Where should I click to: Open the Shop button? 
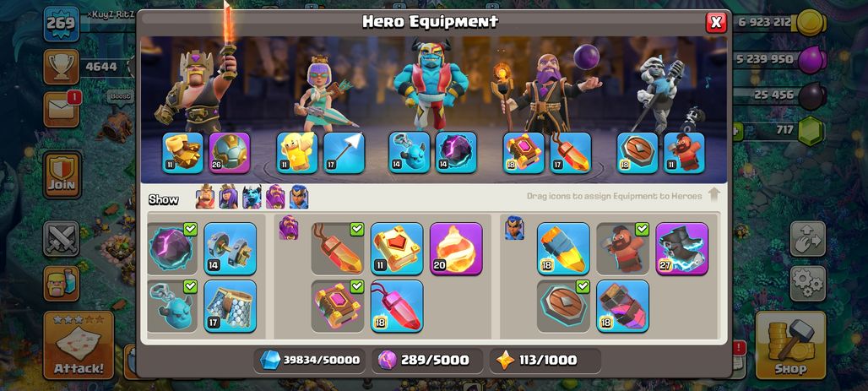point(790,345)
